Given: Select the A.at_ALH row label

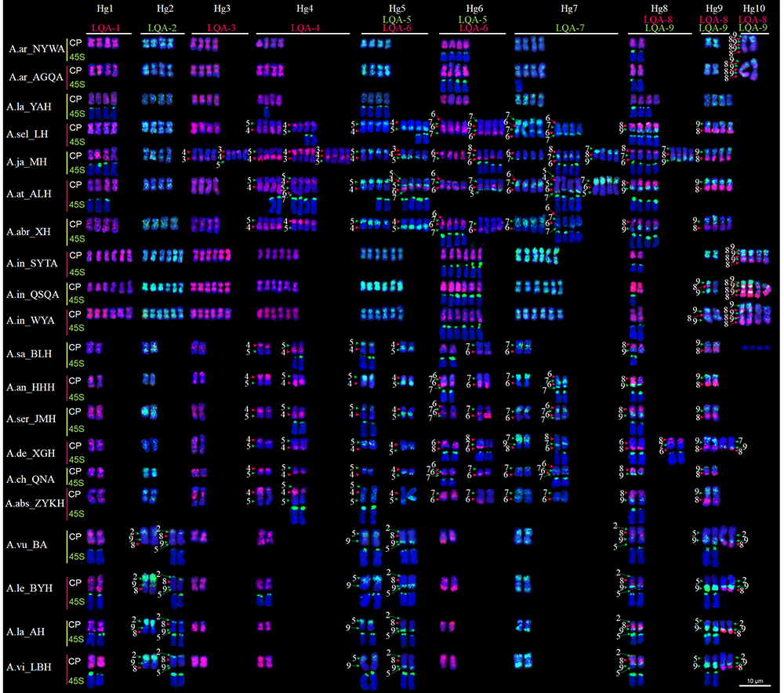Looking at the screenshot, I should point(29,194).
